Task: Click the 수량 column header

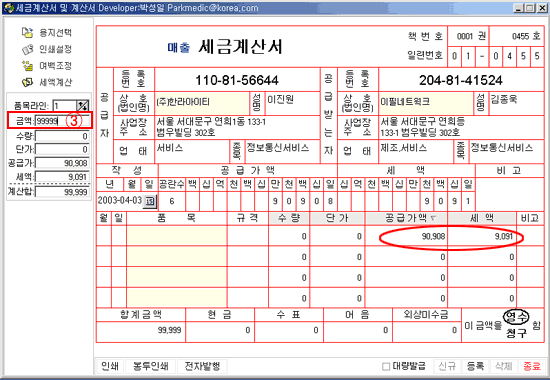Action: point(289,218)
